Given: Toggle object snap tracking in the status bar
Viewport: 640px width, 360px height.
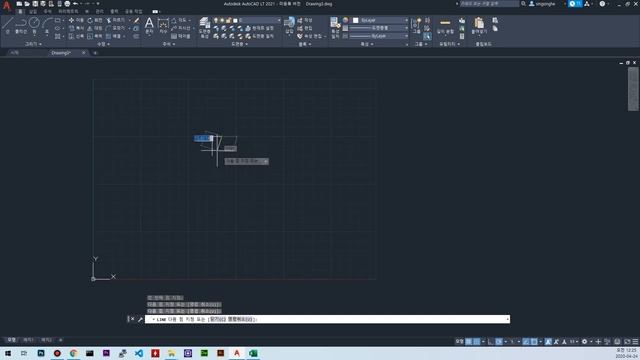Looking at the screenshot, I should click(x=526, y=342).
